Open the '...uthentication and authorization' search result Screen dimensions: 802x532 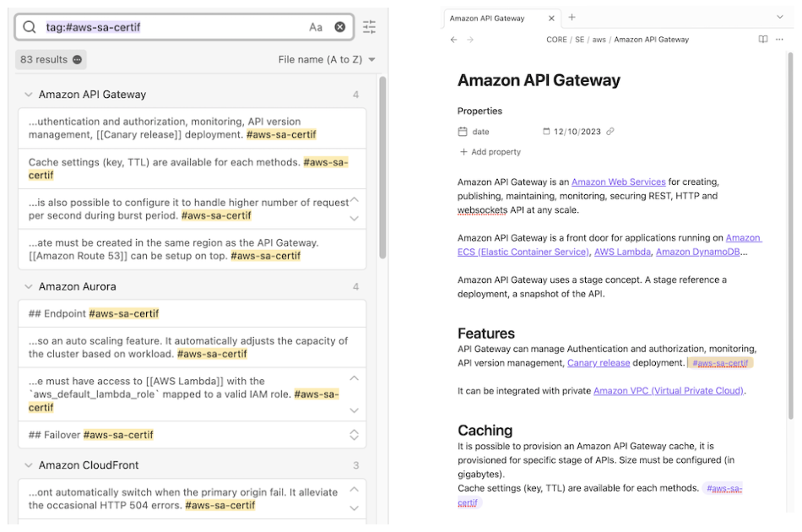(x=192, y=128)
